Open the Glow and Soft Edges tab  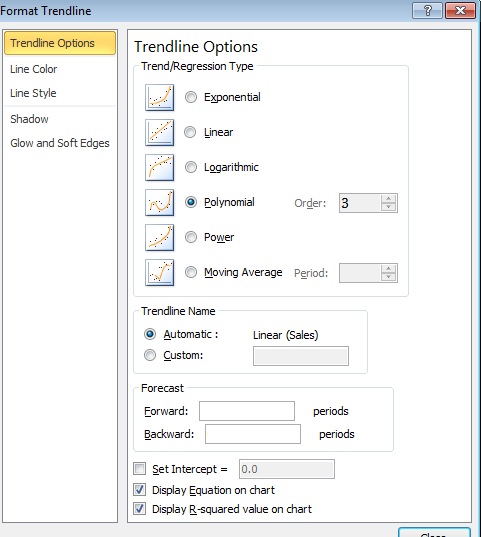tap(60, 143)
